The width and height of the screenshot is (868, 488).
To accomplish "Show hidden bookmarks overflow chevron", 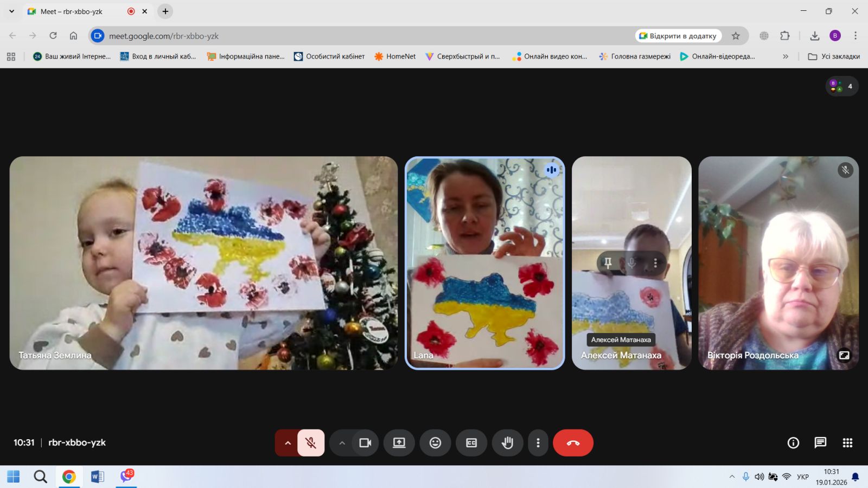I will (785, 56).
